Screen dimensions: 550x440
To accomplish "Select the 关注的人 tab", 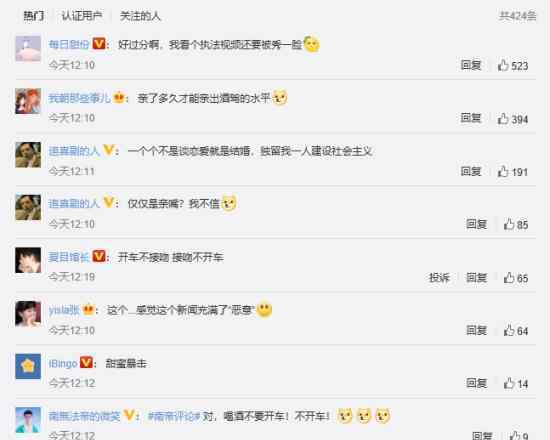I will [140, 16].
